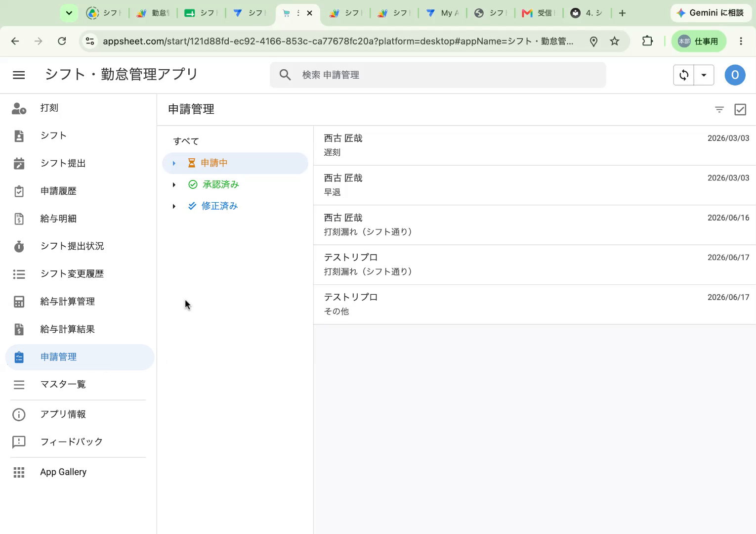Open 西古 匠哉 遅刻 request

pos(535,145)
